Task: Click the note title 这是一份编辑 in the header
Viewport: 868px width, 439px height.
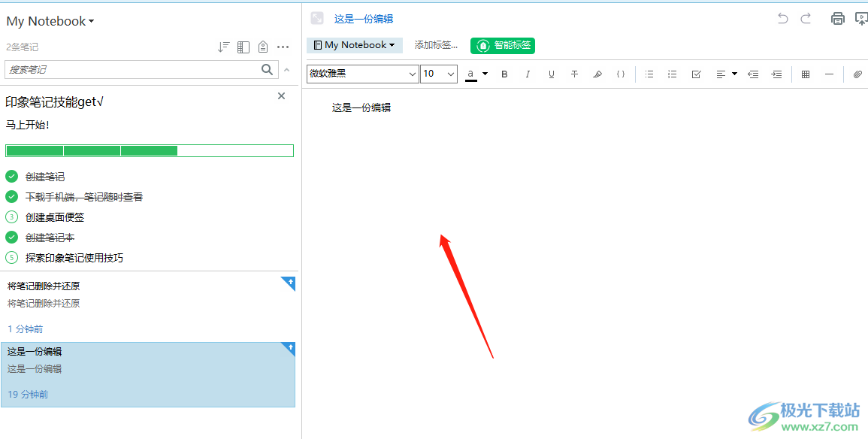Action: [364, 19]
